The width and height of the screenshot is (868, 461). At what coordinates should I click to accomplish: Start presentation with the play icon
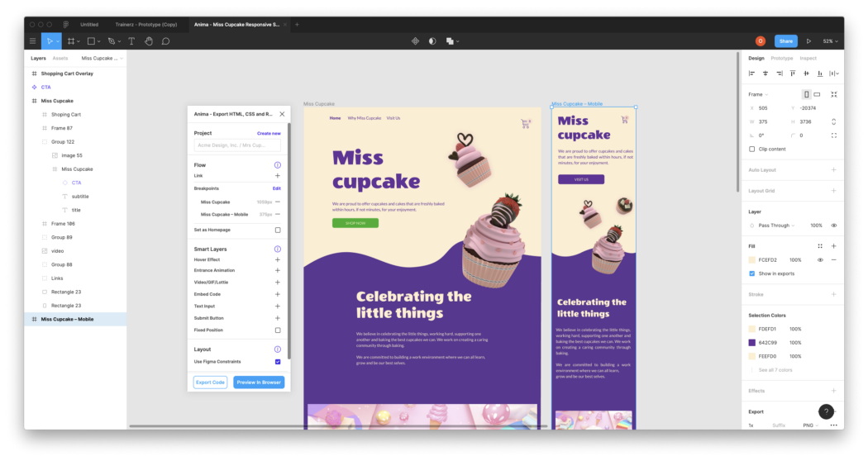[808, 41]
